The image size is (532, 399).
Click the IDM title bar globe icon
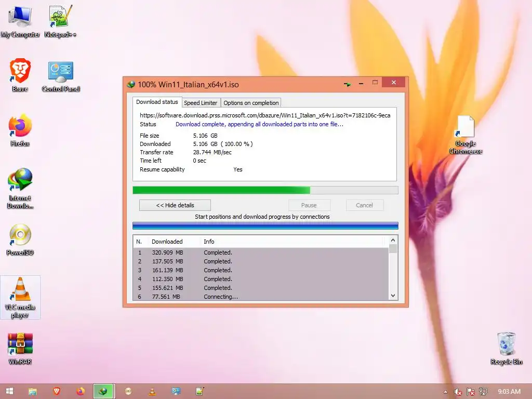point(131,85)
